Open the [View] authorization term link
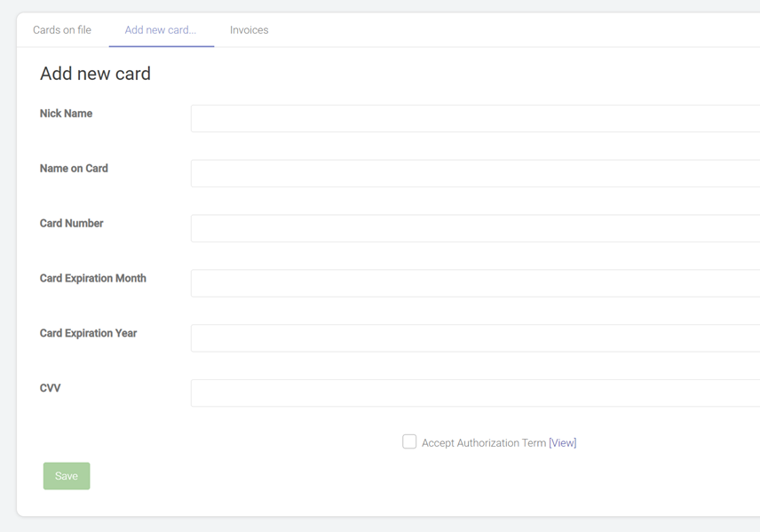This screenshot has height=532, width=760. 562,443
